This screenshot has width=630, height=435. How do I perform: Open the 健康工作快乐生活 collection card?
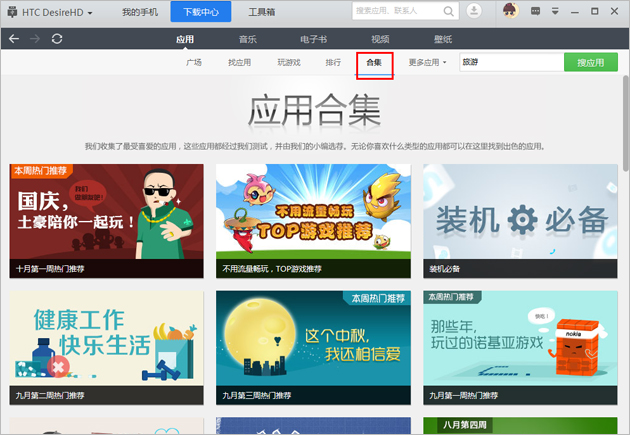(x=106, y=348)
